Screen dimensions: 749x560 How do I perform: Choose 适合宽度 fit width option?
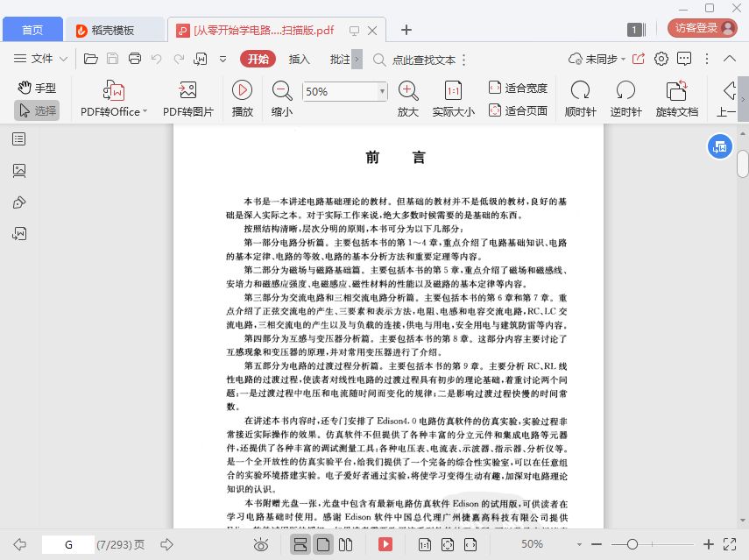point(518,88)
